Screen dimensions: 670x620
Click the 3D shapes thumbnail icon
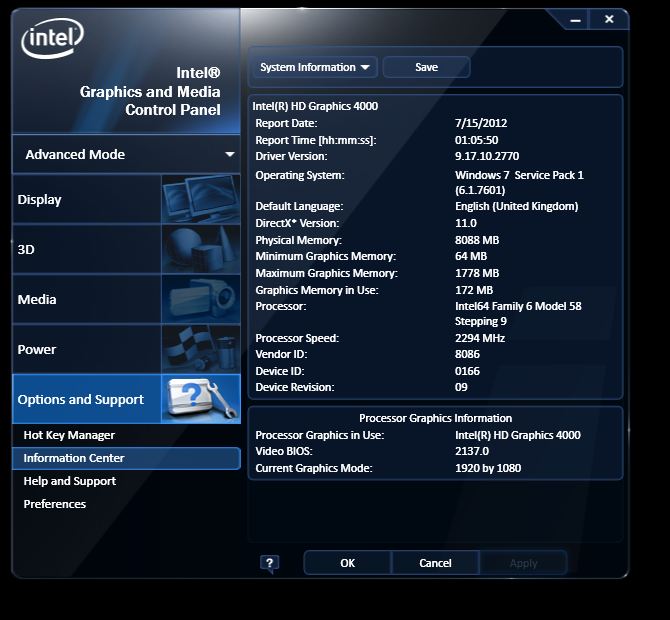pyautogui.click(x=201, y=249)
